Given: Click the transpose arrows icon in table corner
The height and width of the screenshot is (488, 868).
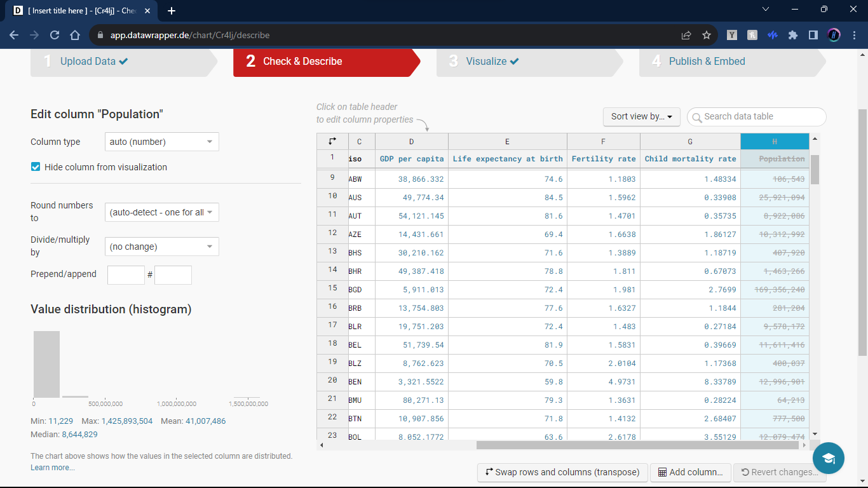Looking at the screenshot, I should tap(332, 141).
